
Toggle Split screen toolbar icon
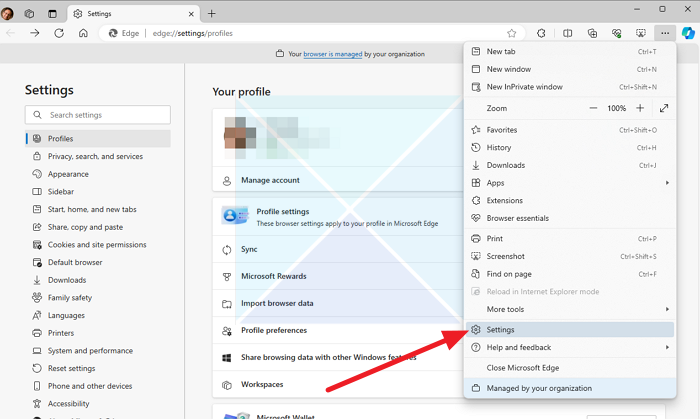tap(567, 33)
